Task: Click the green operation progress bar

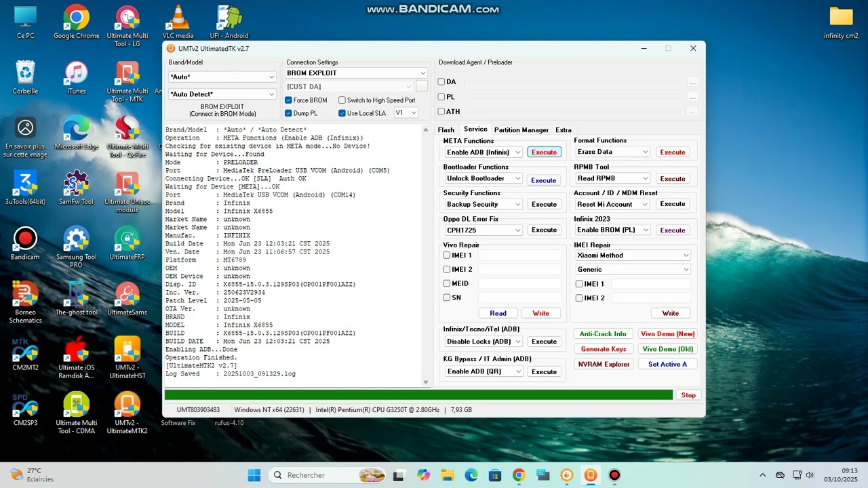Action: pyautogui.click(x=418, y=395)
